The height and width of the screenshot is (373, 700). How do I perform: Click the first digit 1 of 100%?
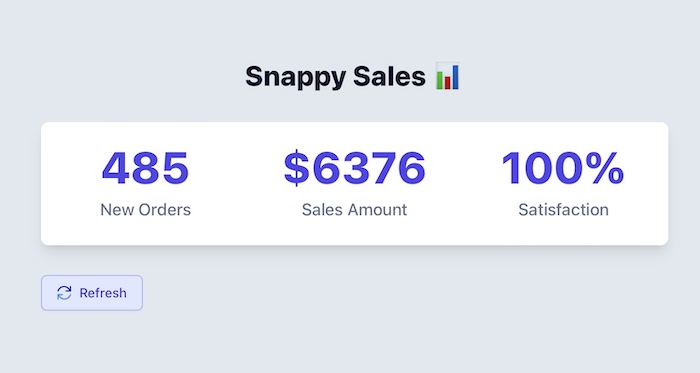511,168
